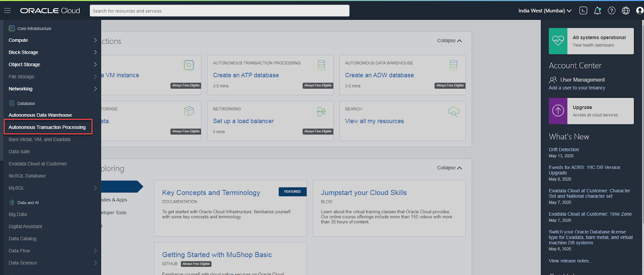Expand the Data Science submenu arrow
The height and width of the screenshot is (275, 644).
[x=95, y=263]
